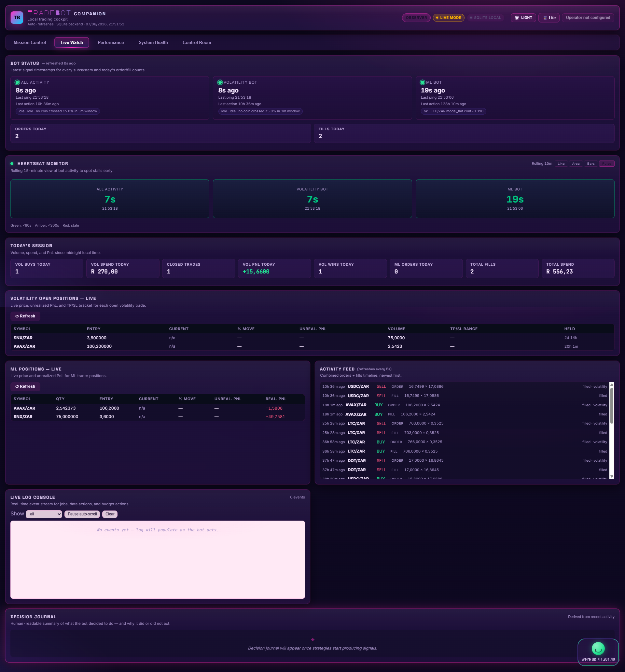The image size is (625, 672).
Task: Toggle the LIVE MODE pill
Action: pos(449,18)
